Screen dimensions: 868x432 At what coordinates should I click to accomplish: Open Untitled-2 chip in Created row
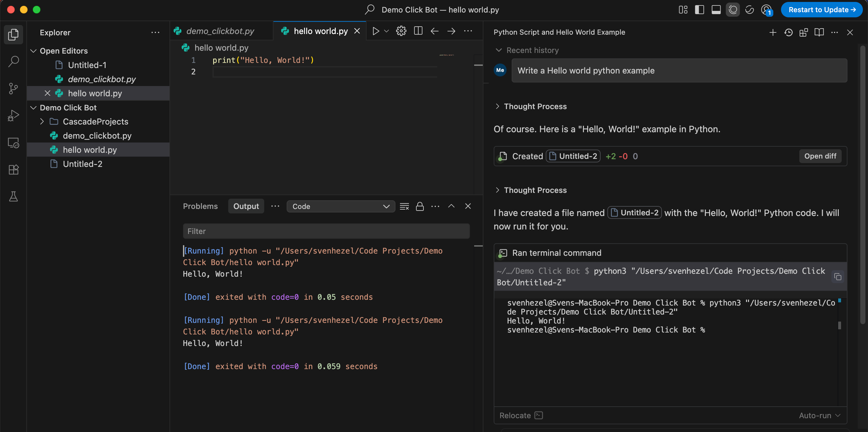[x=573, y=156]
